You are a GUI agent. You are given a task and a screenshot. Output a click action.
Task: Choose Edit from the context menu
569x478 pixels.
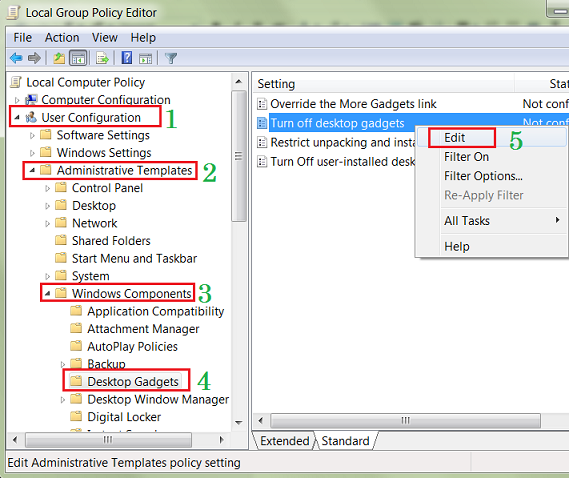tap(492, 138)
